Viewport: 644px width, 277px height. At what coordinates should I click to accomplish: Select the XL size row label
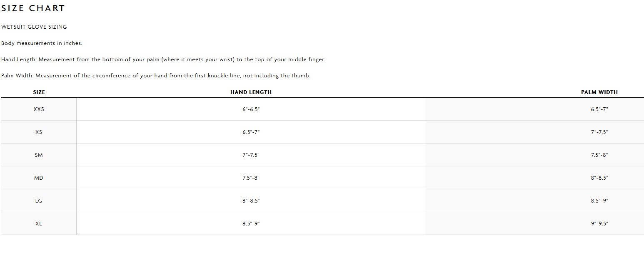(x=39, y=224)
